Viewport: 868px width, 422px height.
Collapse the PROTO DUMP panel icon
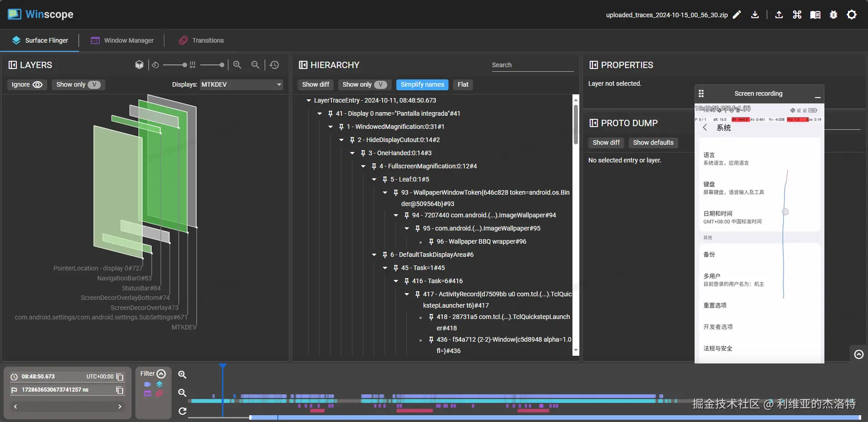click(x=593, y=123)
